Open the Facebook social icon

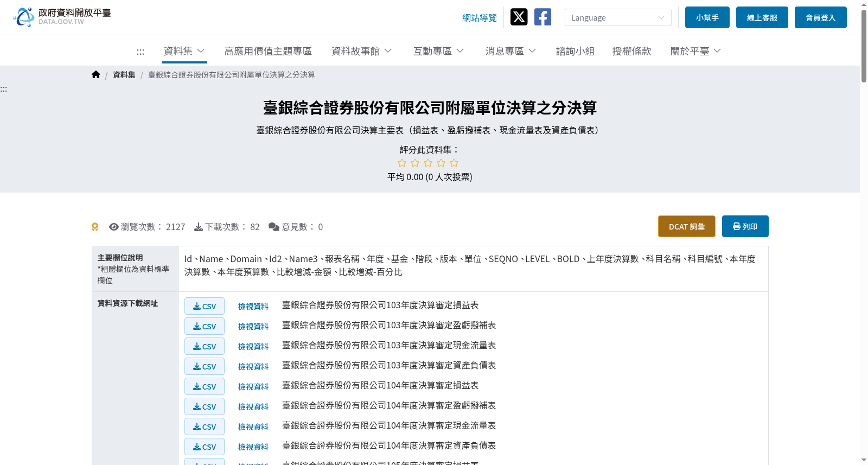[x=542, y=17]
